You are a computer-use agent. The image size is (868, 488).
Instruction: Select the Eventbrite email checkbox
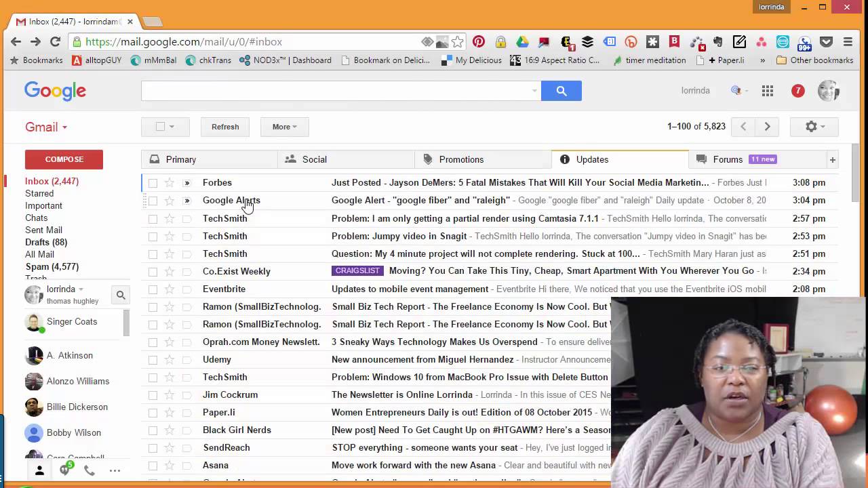pyautogui.click(x=153, y=289)
